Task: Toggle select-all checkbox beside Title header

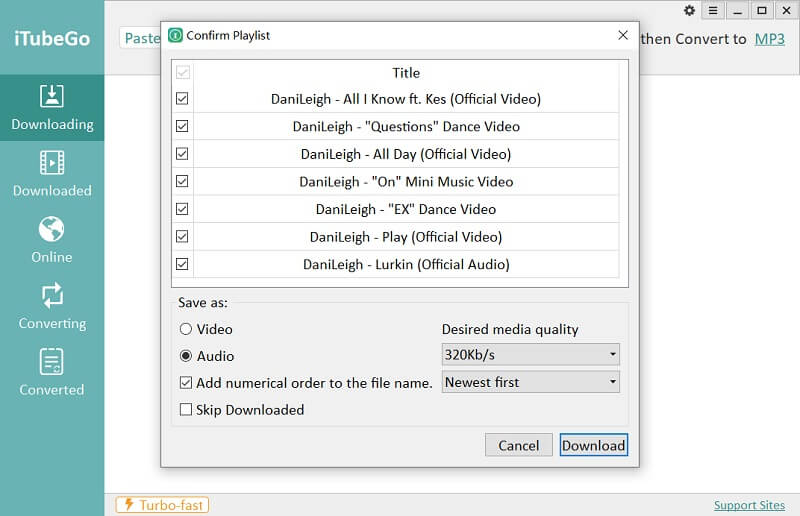Action: tap(183, 72)
